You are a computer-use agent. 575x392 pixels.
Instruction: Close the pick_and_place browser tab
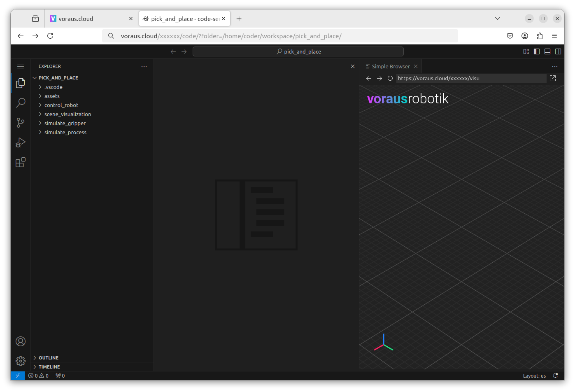[223, 19]
